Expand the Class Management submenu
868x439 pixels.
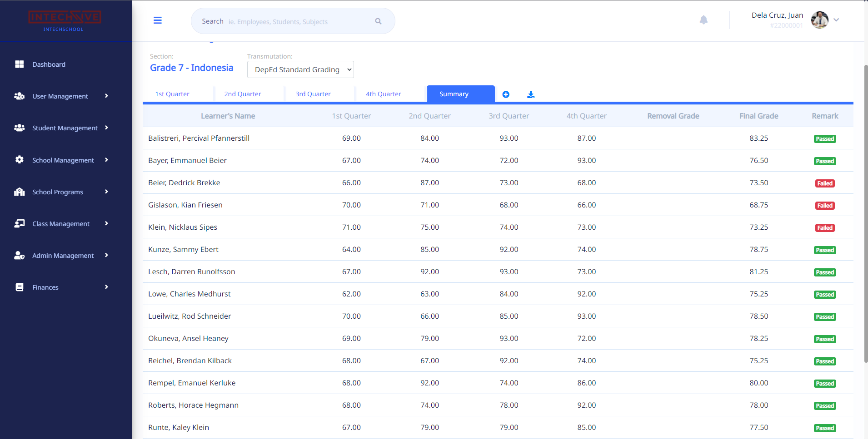[x=106, y=223]
